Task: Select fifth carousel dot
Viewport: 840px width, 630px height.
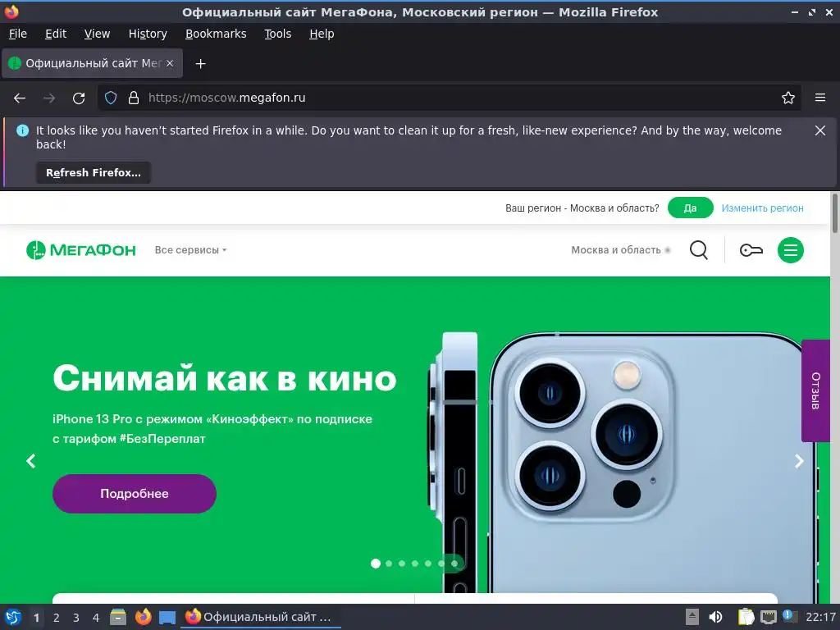Action: (x=428, y=564)
